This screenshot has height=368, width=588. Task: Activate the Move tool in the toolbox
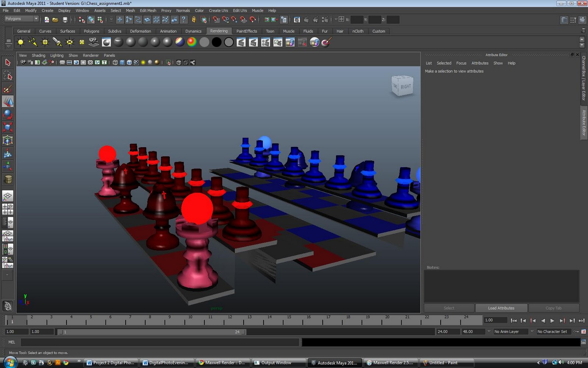pos(7,102)
